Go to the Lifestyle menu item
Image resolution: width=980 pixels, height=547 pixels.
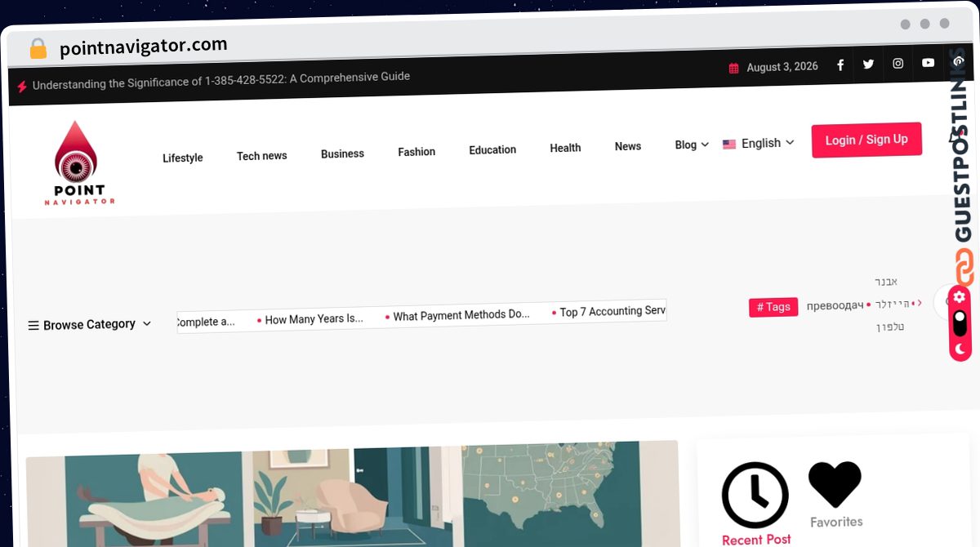182,158
